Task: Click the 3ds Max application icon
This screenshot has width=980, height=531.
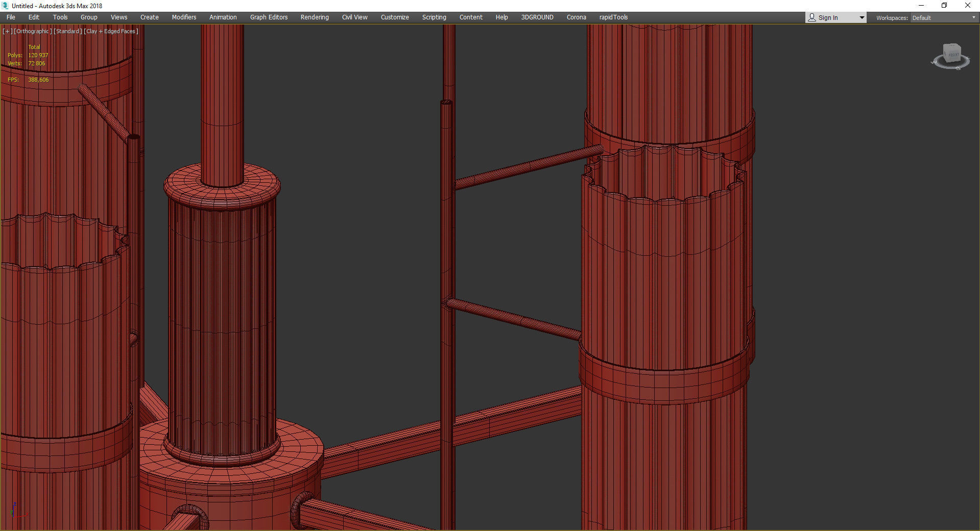Action: (x=5, y=6)
